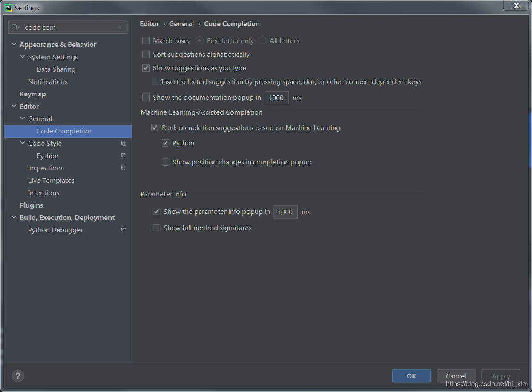
Task: Clear the settings search field text
Action: pyautogui.click(x=120, y=27)
